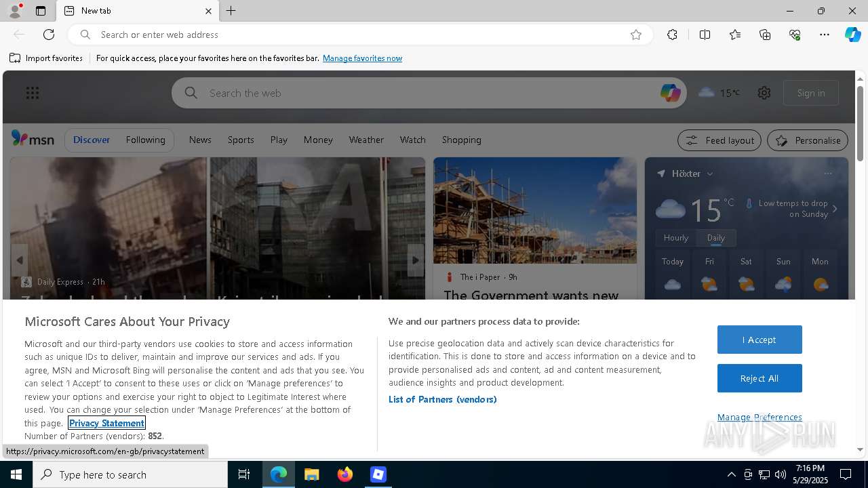The image size is (868, 488).
Task: Go to the msn logo home
Action: click(x=33, y=139)
